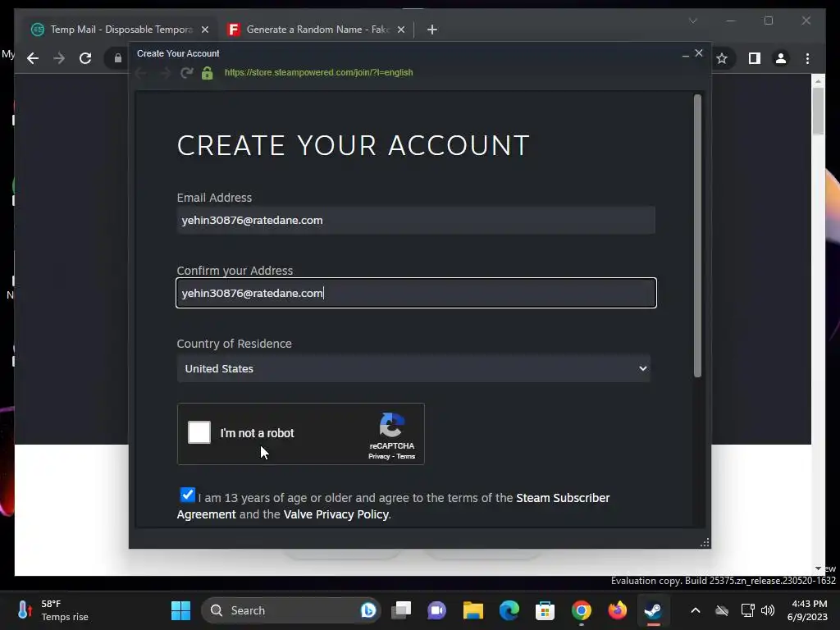Open the weather widget showing 58°F
Viewport: 840px width, 630px height.
52,610
